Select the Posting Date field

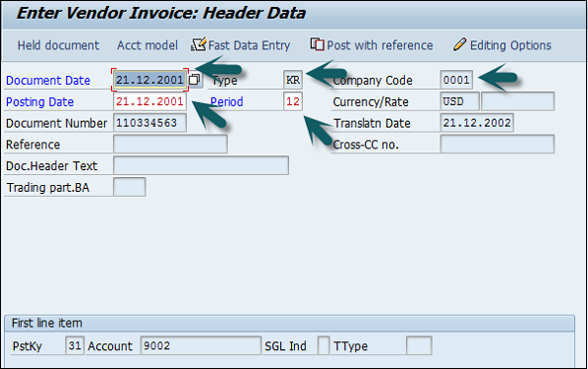(x=149, y=101)
